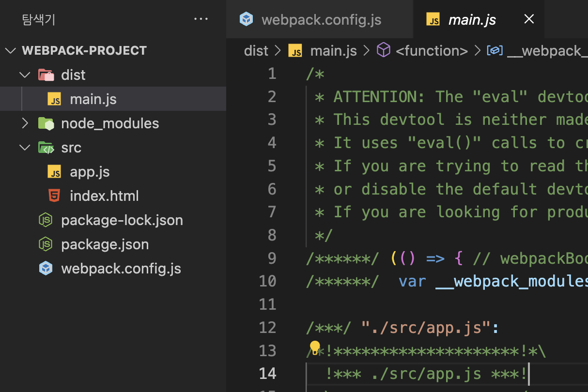Image resolution: width=588 pixels, height=392 pixels.
Task: Switch to the main.js editor tab
Action: (x=479, y=19)
